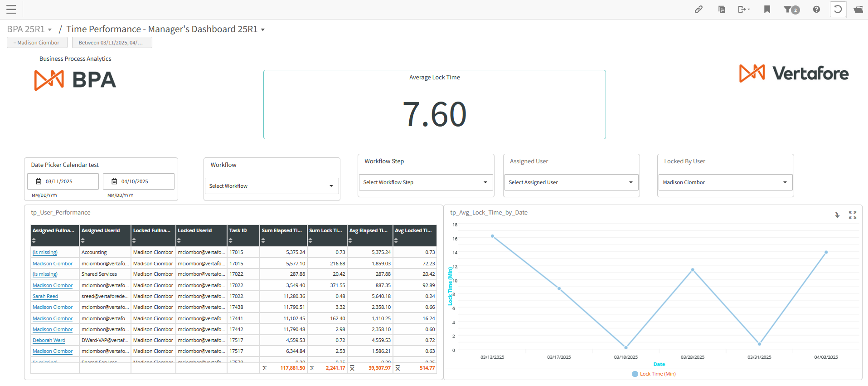Click the Vertafore logo
868x386 pixels.
click(x=794, y=73)
